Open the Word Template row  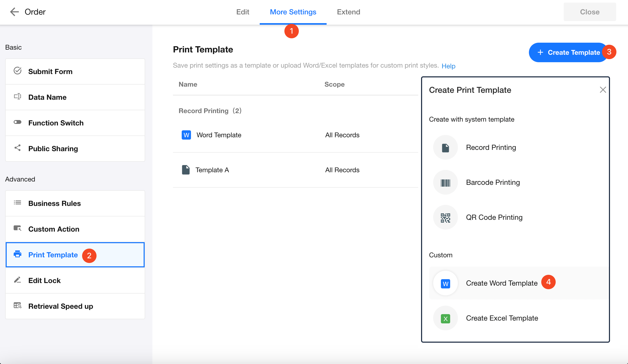point(219,135)
